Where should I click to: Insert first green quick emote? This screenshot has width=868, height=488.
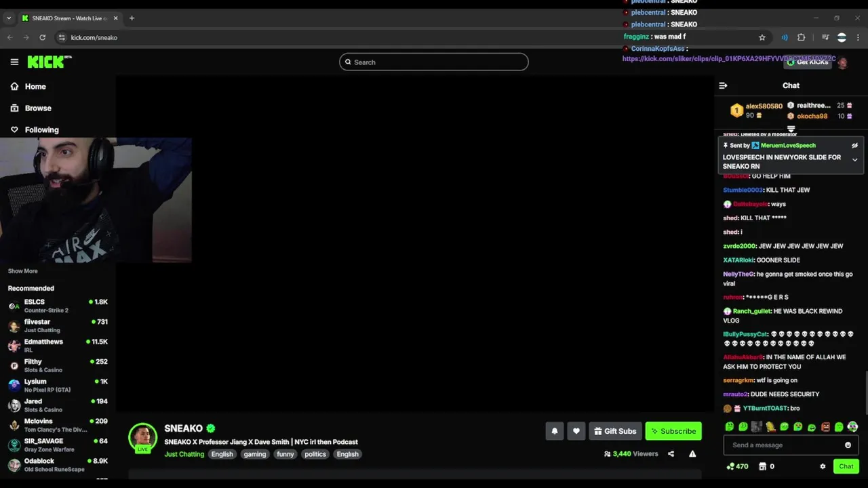click(730, 427)
